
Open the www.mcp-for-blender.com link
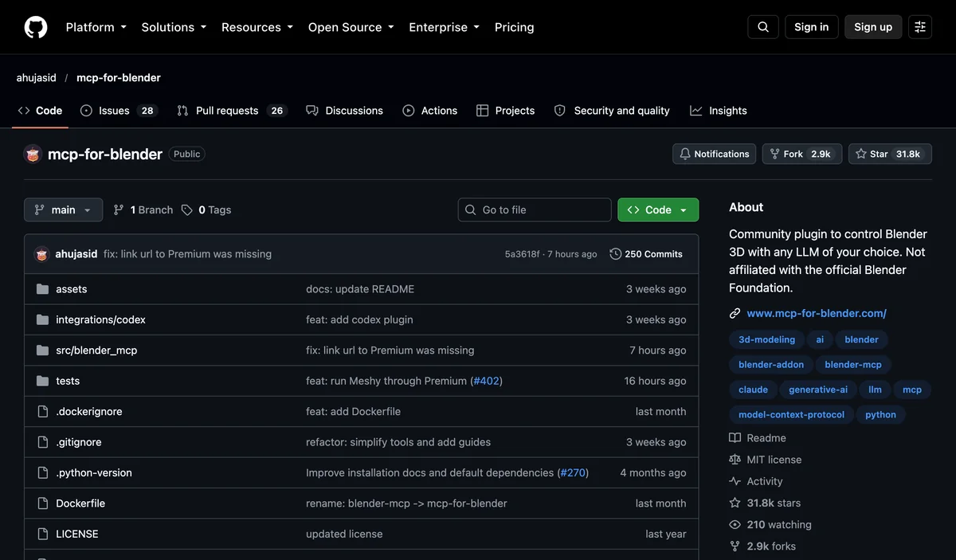pyautogui.click(x=817, y=313)
